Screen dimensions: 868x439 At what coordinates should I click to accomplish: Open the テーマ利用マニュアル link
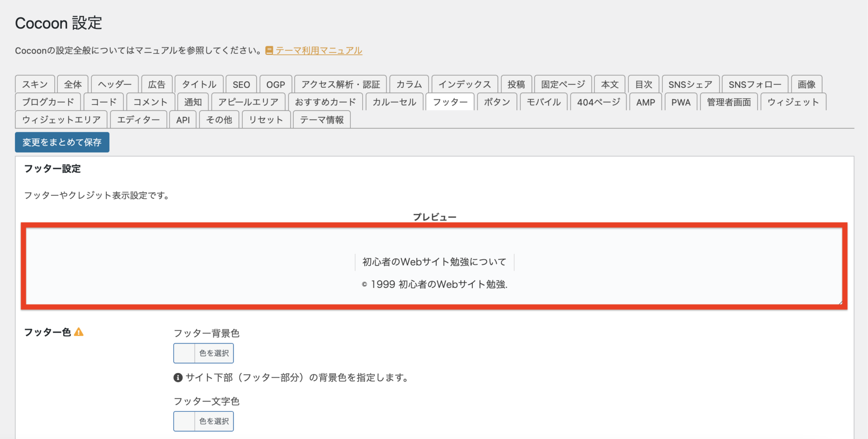(319, 50)
